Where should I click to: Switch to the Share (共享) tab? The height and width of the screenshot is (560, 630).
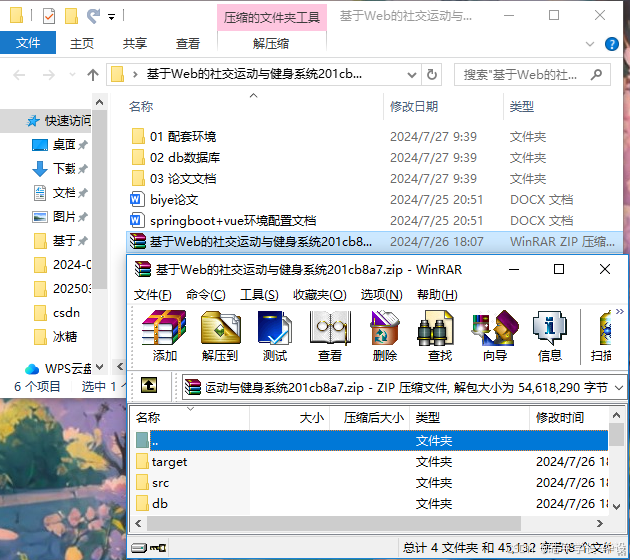pos(135,43)
